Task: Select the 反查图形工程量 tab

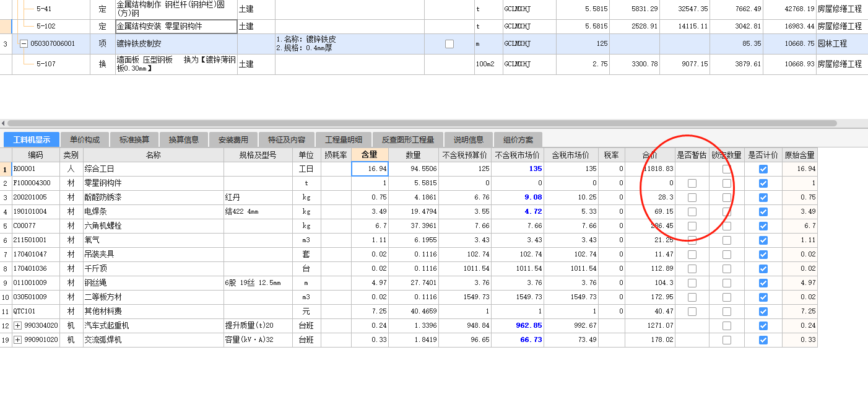Action: coord(408,139)
